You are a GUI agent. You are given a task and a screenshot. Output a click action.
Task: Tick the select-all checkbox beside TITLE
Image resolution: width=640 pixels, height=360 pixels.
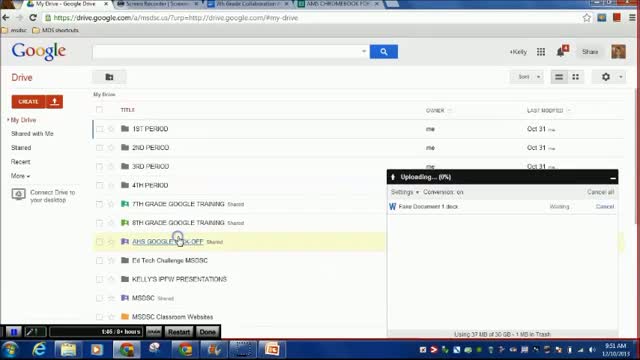pyautogui.click(x=99, y=110)
